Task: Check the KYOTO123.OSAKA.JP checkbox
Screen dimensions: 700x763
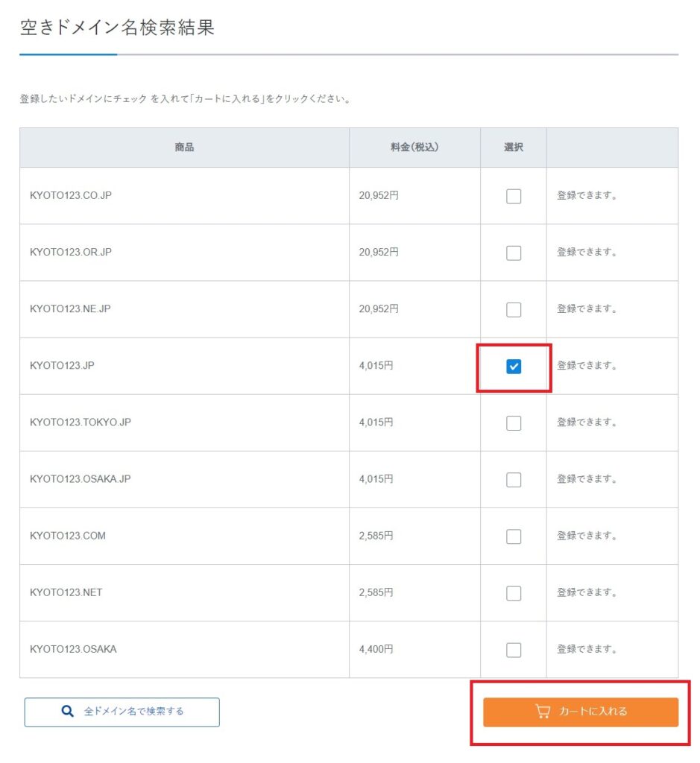Action: 513,479
